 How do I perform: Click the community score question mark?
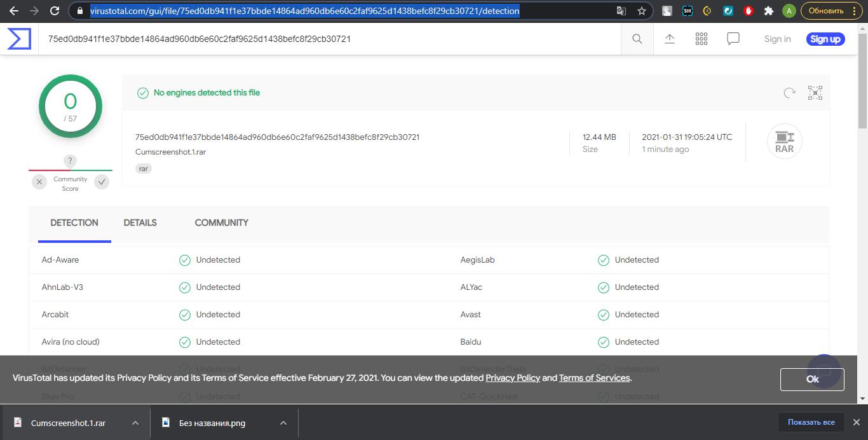71,161
